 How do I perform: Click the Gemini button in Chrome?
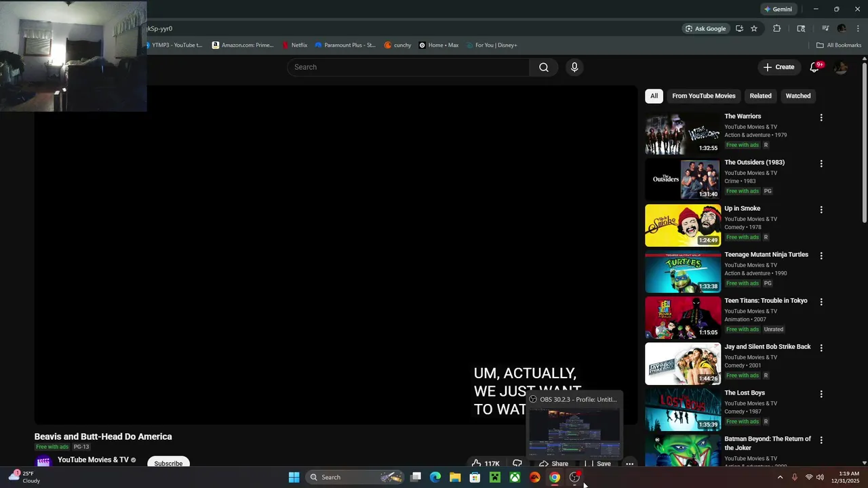coord(777,9)
